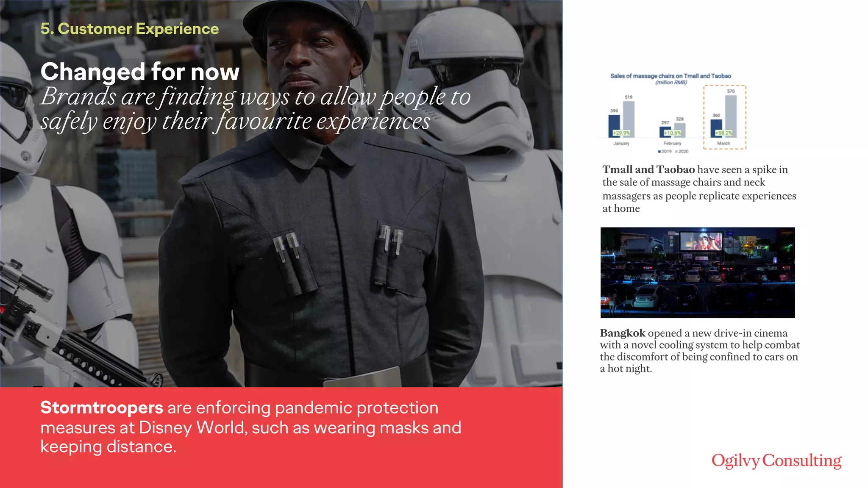868x488 pixels.
Task: Select the February bars in the chart
Action: pyautogui.click(x=672, y=130)
